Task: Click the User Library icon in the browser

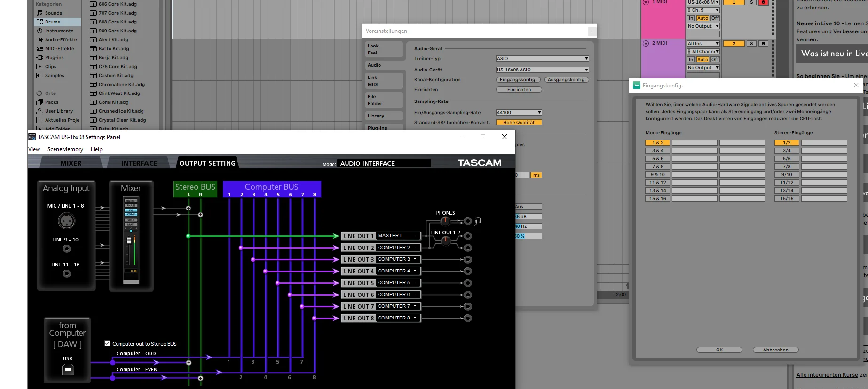Action: (39, 111)
